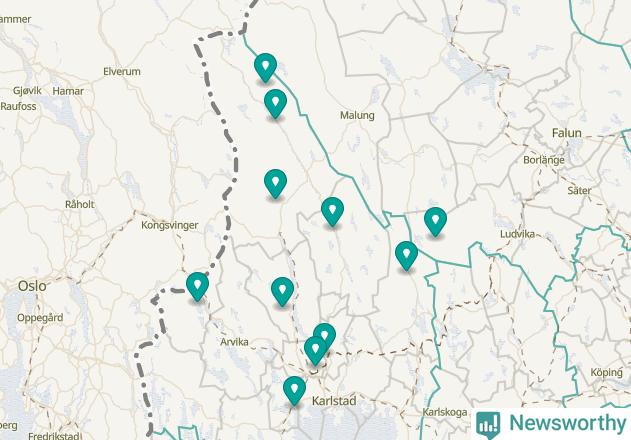Screen dimensions: 631x440
Task: Click the pin southwest of Karlstad label
Action: (x=294, y=390)
